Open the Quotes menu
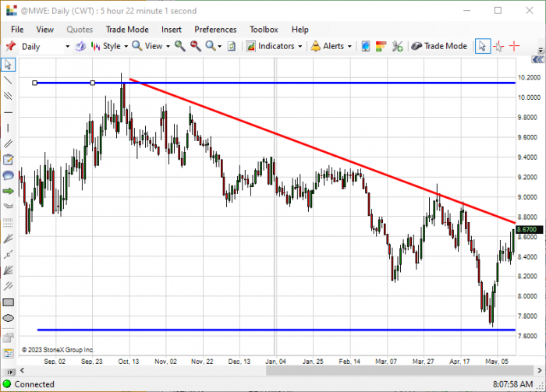 [x=80, y=30]
